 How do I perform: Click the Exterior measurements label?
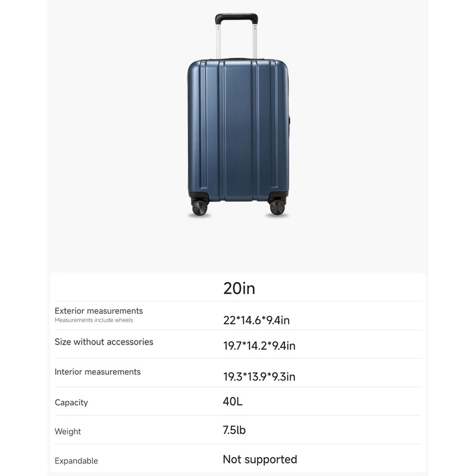coord(99,311)
